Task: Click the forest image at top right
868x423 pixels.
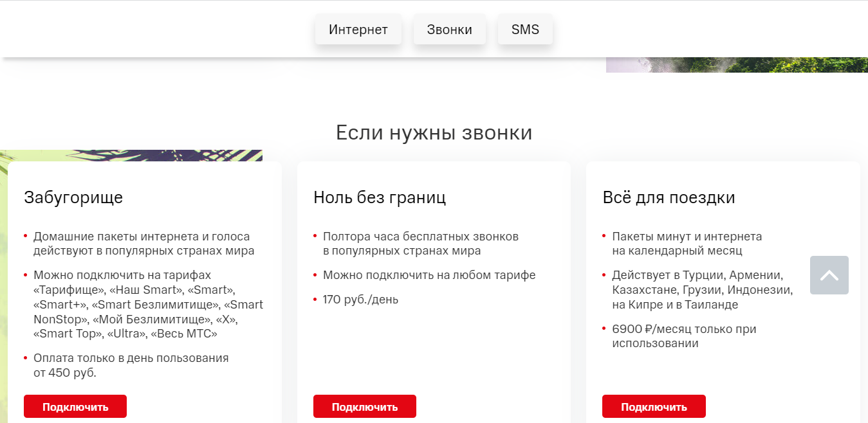Action: pyautogui.click(x=736, y=64)
